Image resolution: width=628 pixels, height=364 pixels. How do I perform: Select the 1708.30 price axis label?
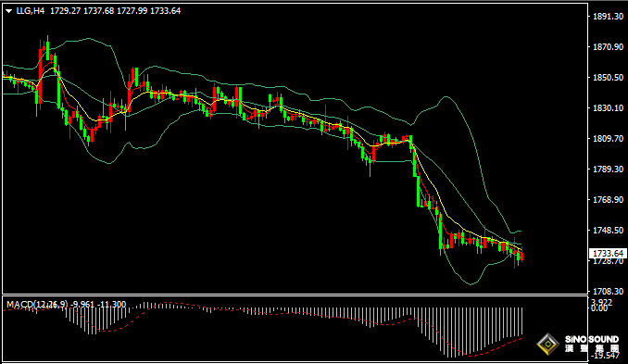(608, 291)
